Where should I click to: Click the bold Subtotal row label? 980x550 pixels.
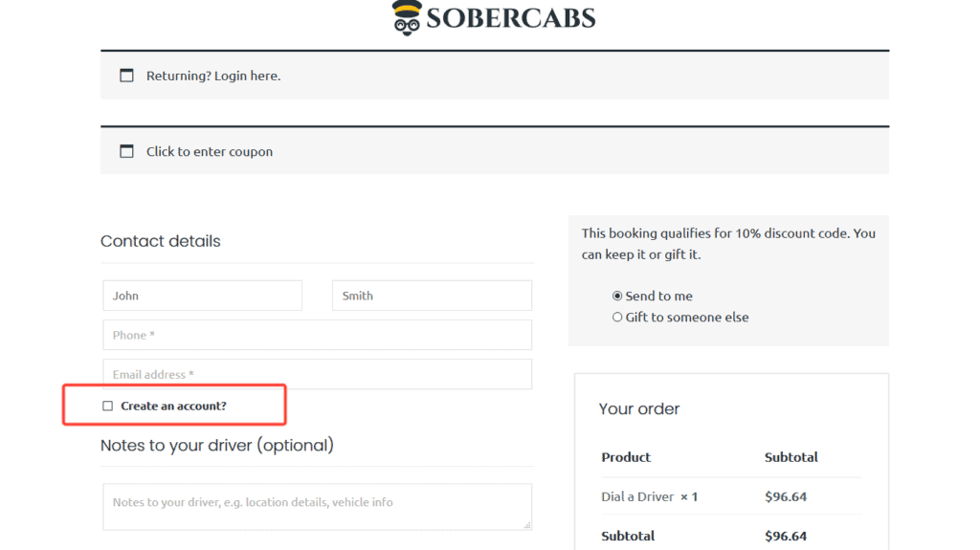pos(628,537)
